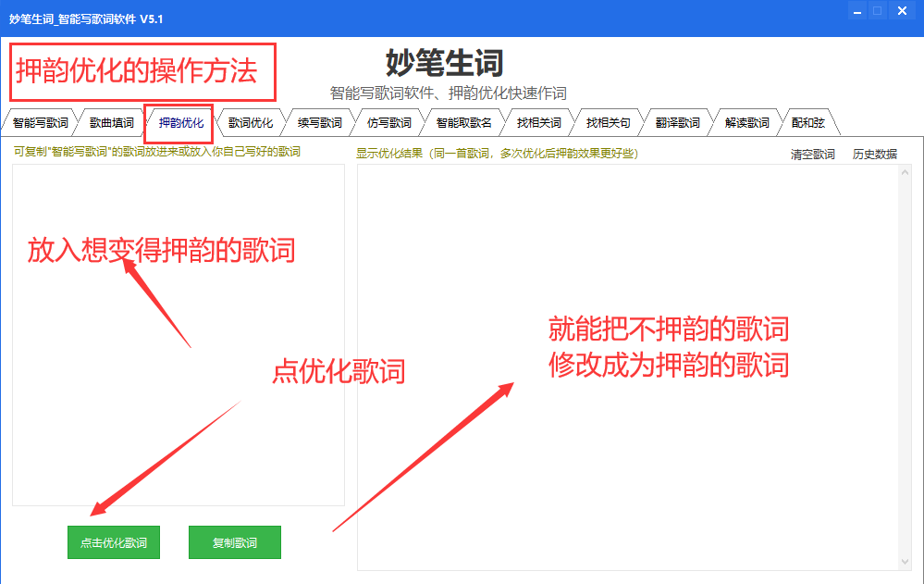Maximize the 妙笔生词 window
924x584 pixels.
878,11
